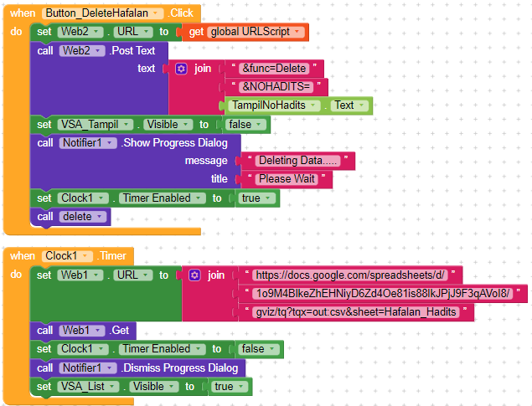
Task: Open Timer Enabled dropdown in Click handler
Action: click(163, 198)
